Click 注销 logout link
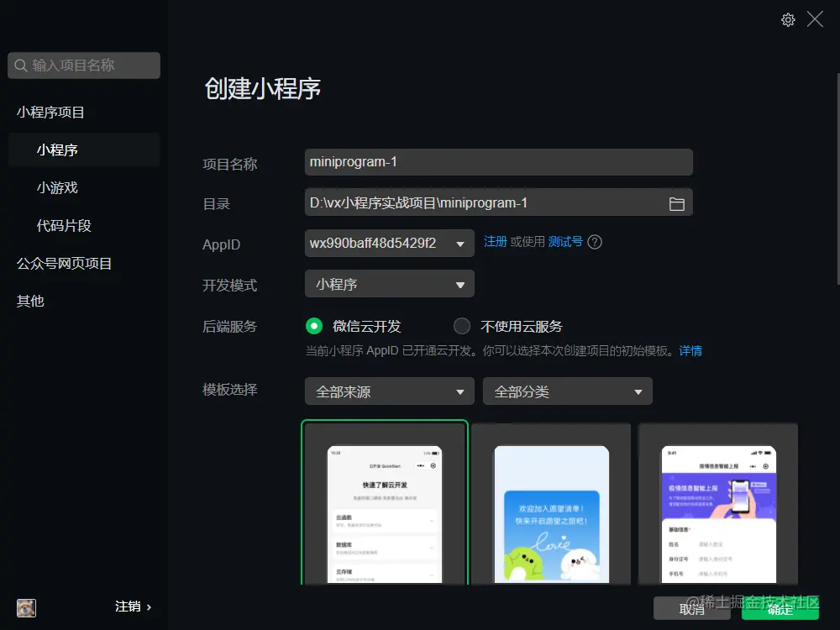Screen dimensions: 840x630 [x=133, y=606]
